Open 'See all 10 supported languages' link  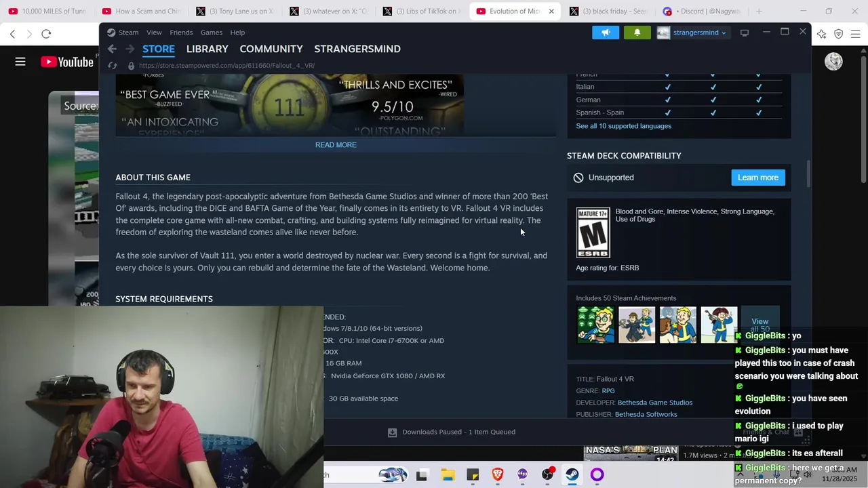click(624, 126)
